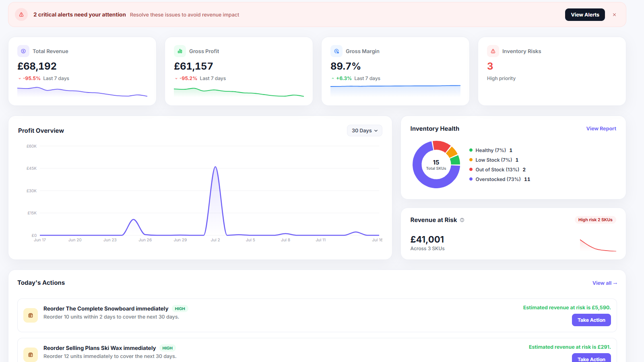The image size is (644, 362).
Task: Click the Healthy green legend dot
Action: [471, 150]
